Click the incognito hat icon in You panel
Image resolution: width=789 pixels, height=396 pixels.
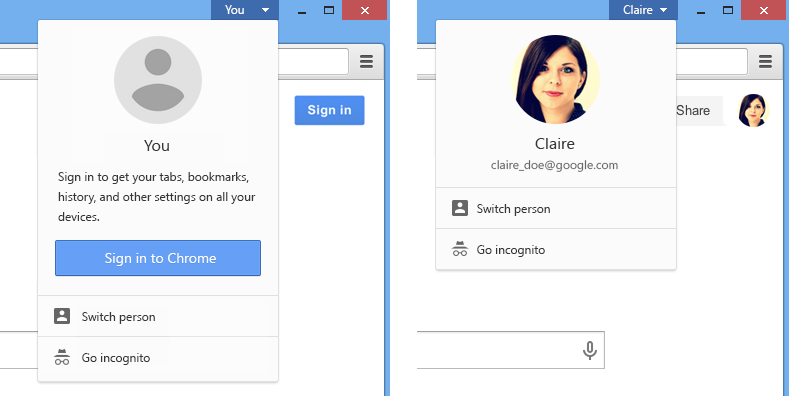coord(62,357)
